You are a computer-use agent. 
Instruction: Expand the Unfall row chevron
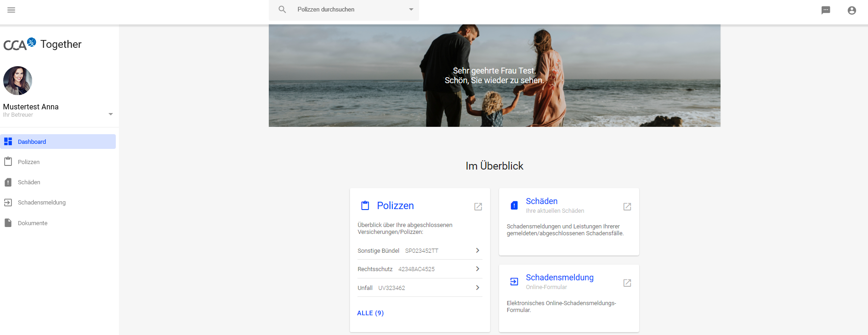tap(477, 288)
